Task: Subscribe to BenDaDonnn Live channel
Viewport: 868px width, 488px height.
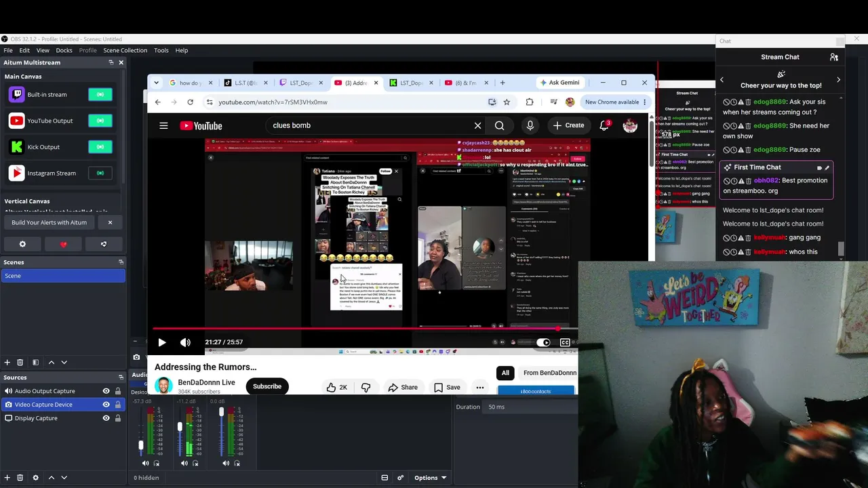Action: [x=267, y=386]
